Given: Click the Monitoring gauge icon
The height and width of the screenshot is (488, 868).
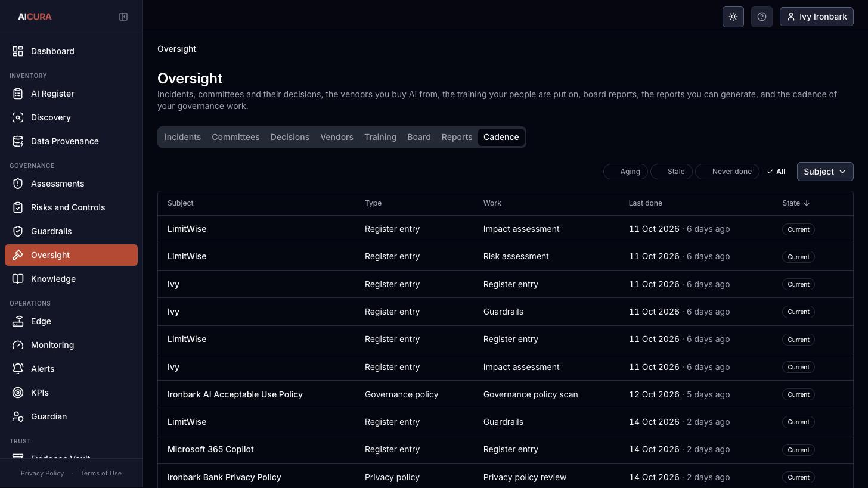Looking at the screenshot, I should point(18,345).
